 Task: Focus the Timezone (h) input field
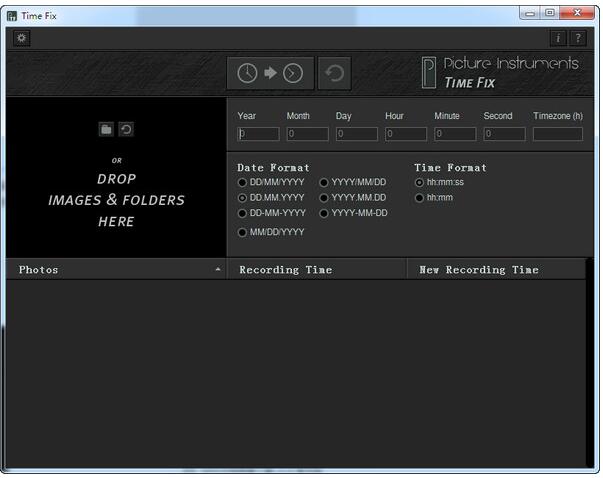tap(557, 134)
